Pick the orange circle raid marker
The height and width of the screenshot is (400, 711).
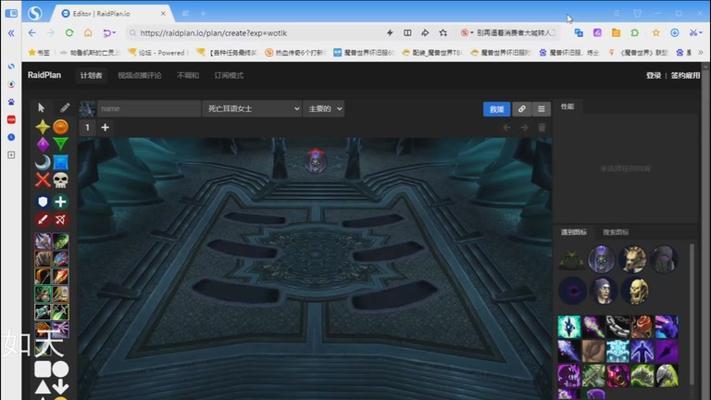60,127
